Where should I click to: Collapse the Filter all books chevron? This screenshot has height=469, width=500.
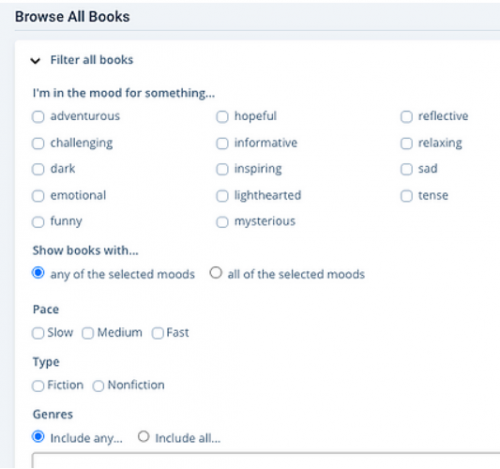click(35, 61)
